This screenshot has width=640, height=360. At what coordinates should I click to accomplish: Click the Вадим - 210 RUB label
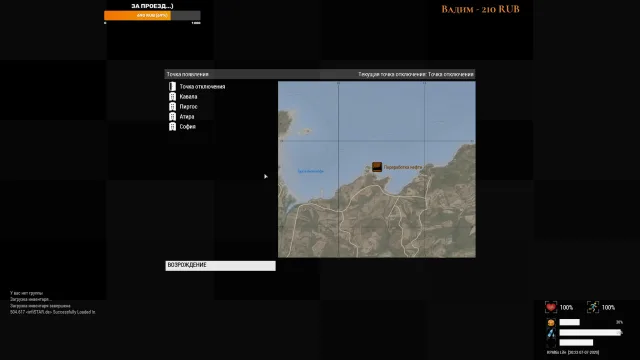click(480, 9)
